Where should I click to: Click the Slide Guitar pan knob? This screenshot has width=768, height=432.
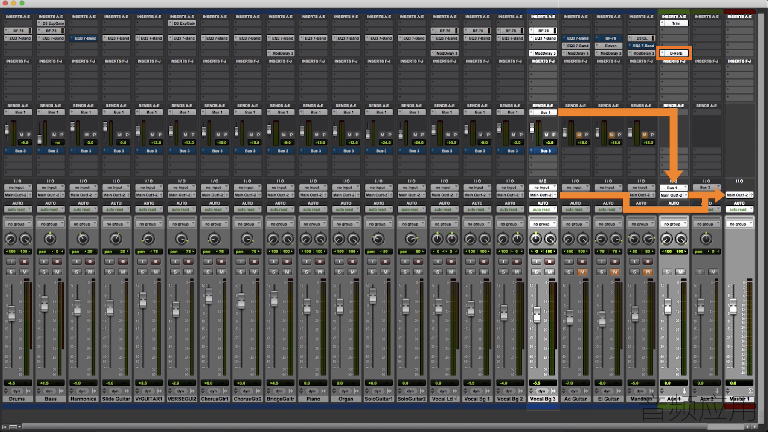(x=116, y=239)
